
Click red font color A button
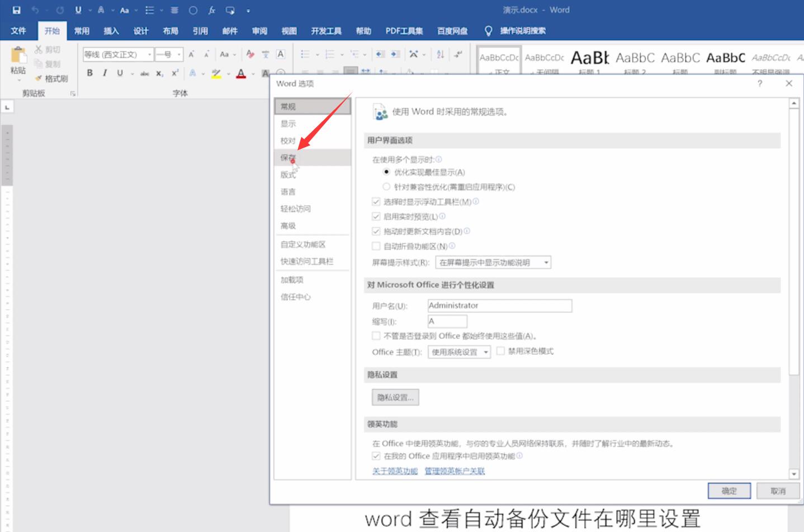[241, 73]
